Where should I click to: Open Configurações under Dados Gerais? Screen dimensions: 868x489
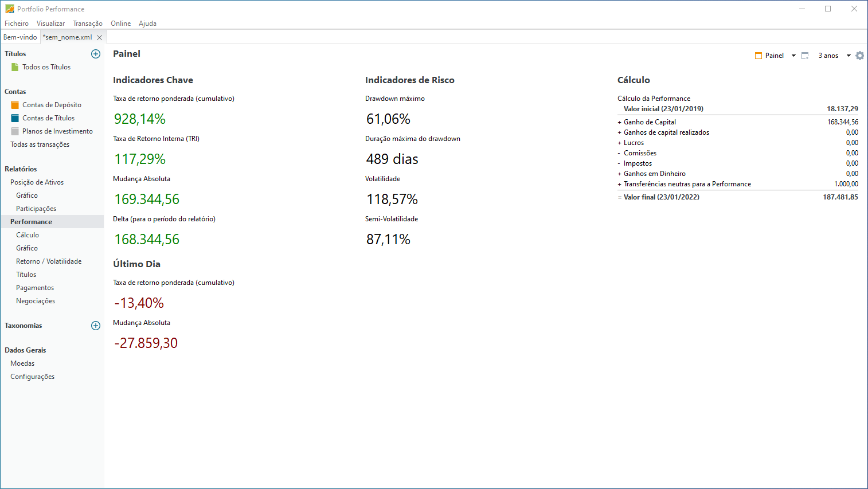32,377
